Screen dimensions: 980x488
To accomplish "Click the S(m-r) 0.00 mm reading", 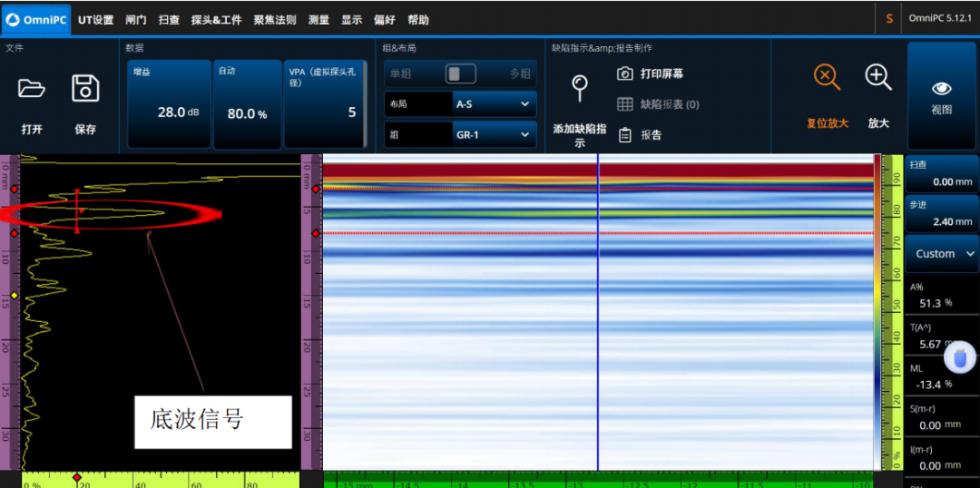I will 942,417.
